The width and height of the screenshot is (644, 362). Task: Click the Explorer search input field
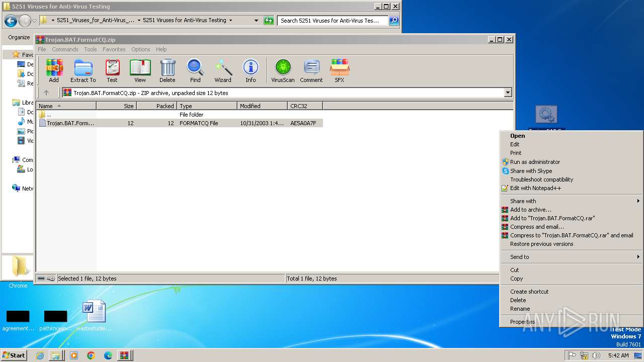coord(332,21)
